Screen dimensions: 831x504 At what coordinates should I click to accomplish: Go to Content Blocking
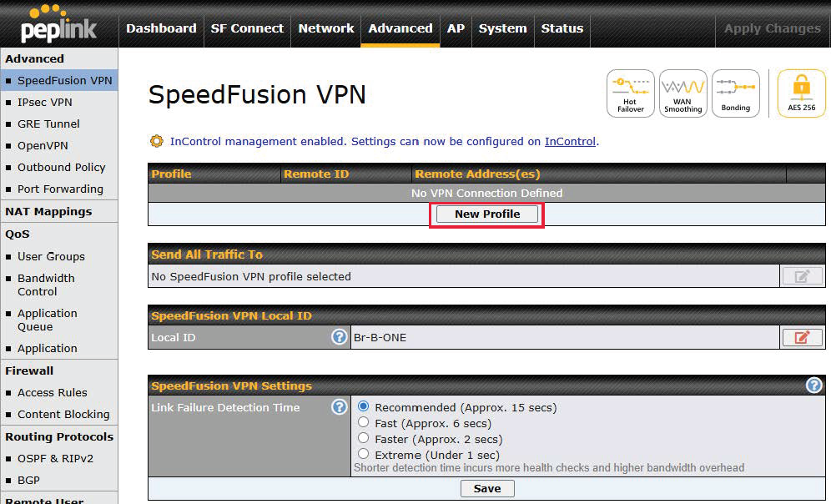(63, 415)
